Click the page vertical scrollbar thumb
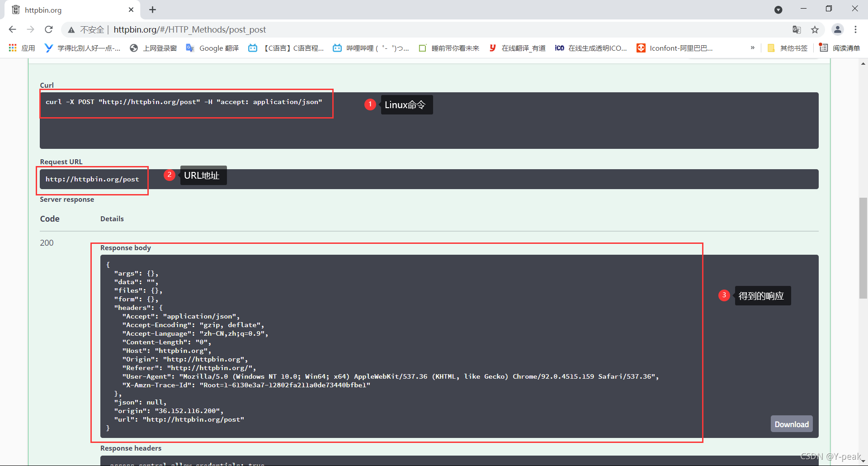This screenshot has width=868, height=466. click(863, 248)
